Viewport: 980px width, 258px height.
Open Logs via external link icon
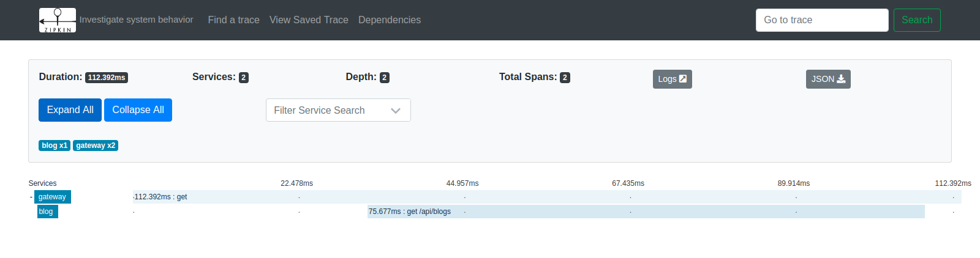[683, 79]
